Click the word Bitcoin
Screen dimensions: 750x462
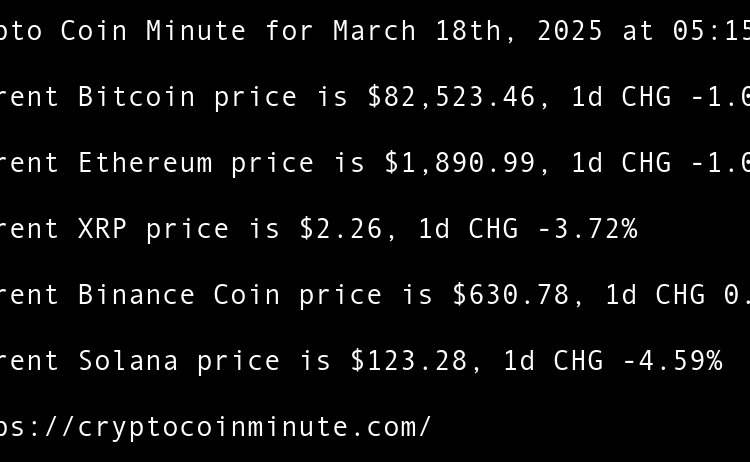pos(137,97)
